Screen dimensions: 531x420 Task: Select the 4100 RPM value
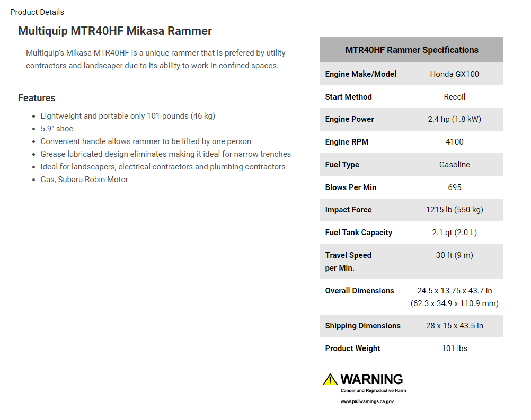tap(455, 142)
